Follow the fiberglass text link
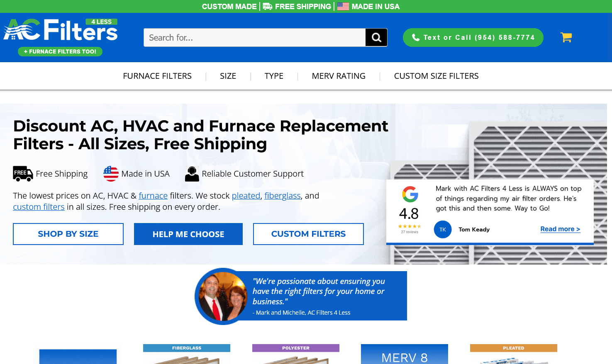Screen dimensions: 612x364 tap(283, 196)
